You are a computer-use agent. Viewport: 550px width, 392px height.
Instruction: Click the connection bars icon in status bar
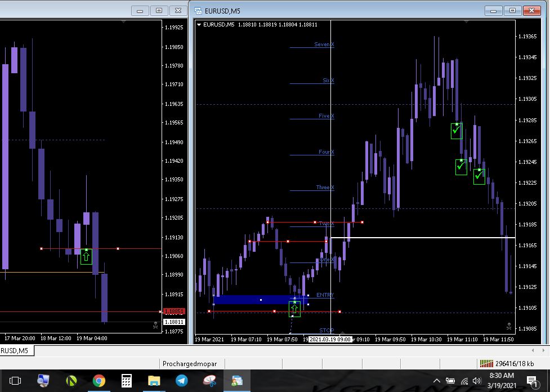point(486,364)
